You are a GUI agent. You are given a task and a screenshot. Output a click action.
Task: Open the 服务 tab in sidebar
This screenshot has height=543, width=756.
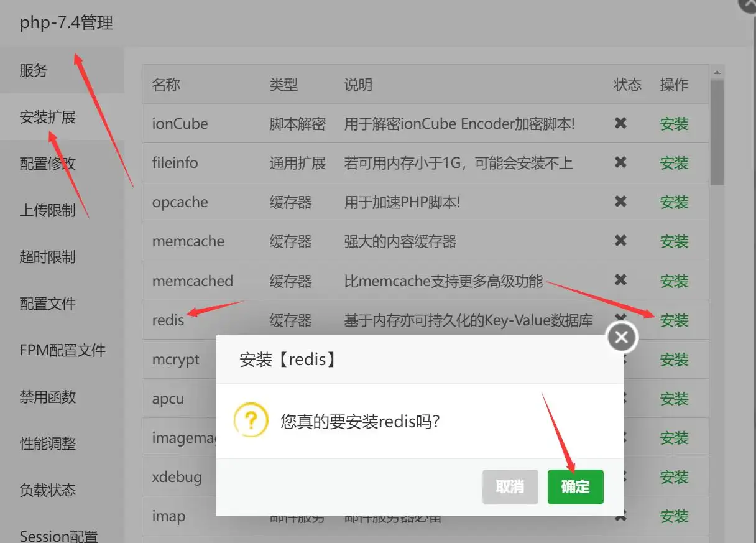click(x=62, y=70)
